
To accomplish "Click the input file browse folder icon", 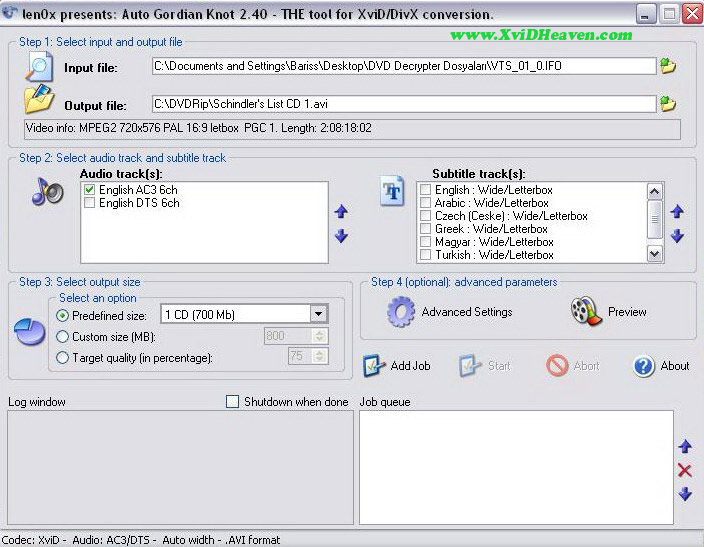I will [x=668, y=66].
